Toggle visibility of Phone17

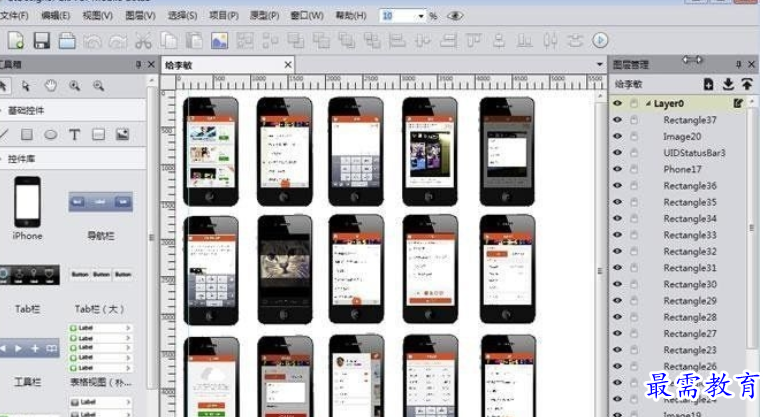(618, 169)
